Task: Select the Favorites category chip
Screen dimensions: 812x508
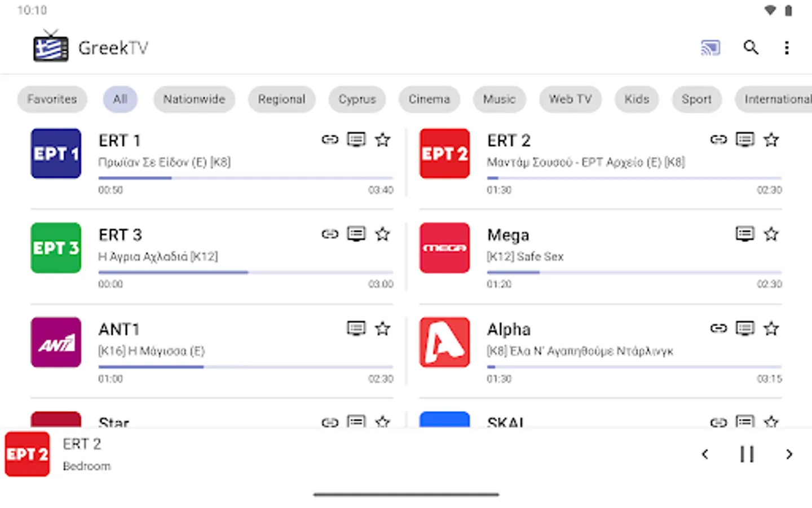Action: [52, 99]
